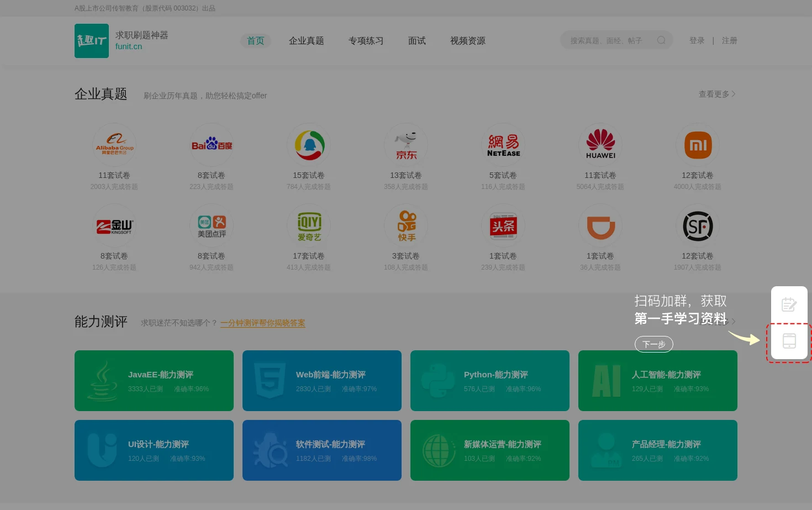Click the 15套试卷 text under Tencent

(x=309, y=175)
